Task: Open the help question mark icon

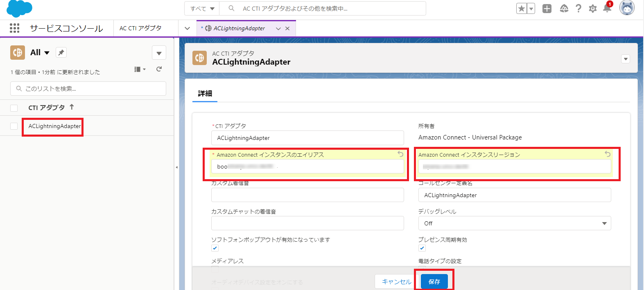Action: coord(578,9)
